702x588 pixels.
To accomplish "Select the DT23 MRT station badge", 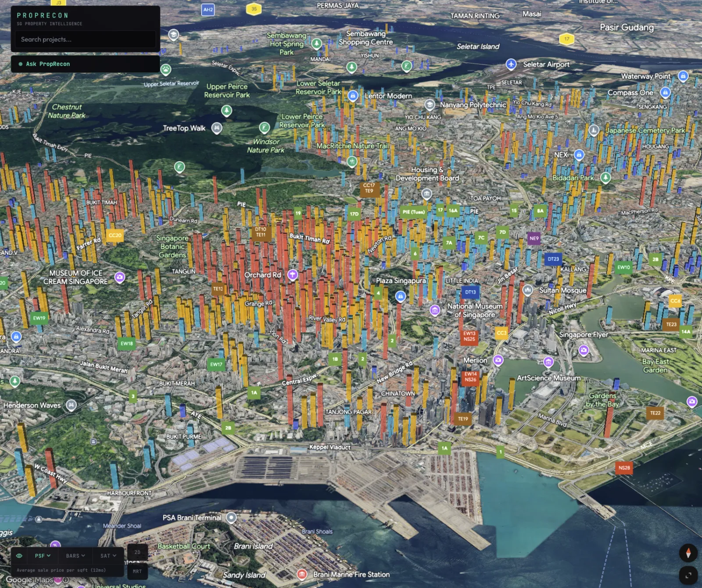I will 553,259.
